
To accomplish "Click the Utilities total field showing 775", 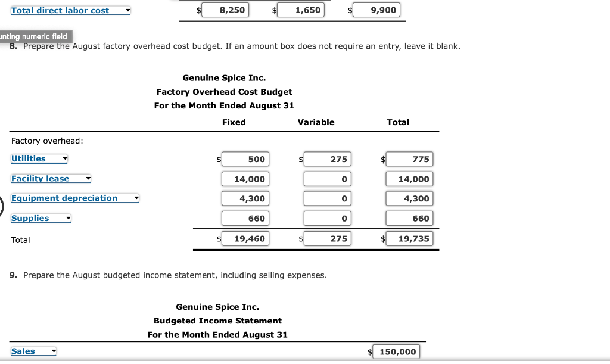I will click(x=409, y=159).
